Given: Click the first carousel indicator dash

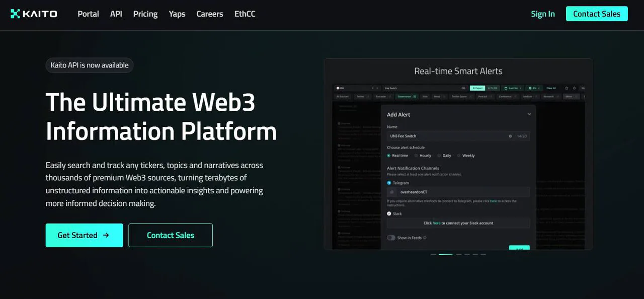Looking at the screenshot, I should (433, 254).
